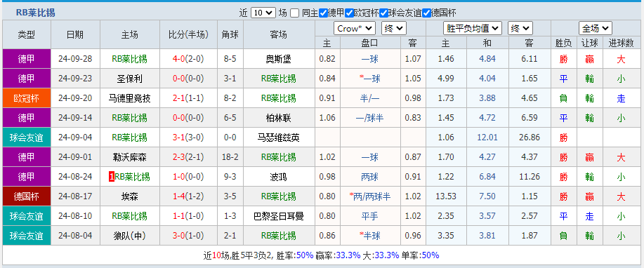Open away team 波鸿
The height and width of the screenshot is (268, 644).
pyautogui.click(x=279, y=177)
